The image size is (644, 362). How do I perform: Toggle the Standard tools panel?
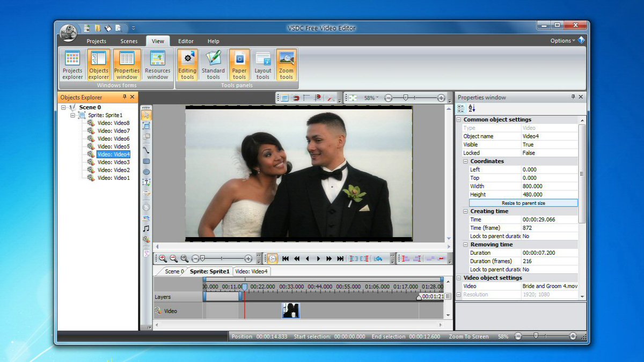point(213,65)
